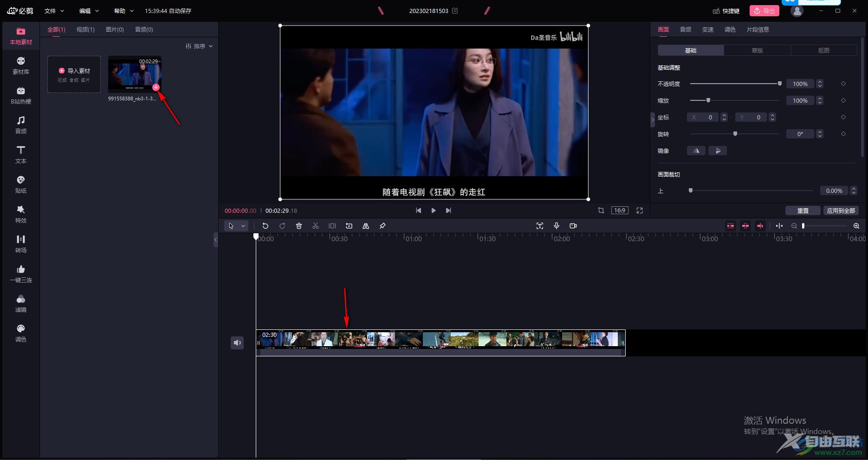This screenshot has width=868, height=460.
Task: Select the 蒙版 mask sub-tab
Action: [758, 50]
